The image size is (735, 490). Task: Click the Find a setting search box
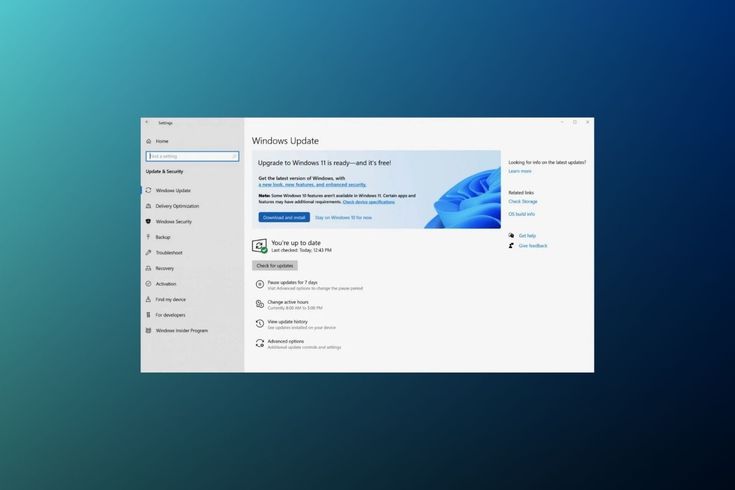[192, 156]
